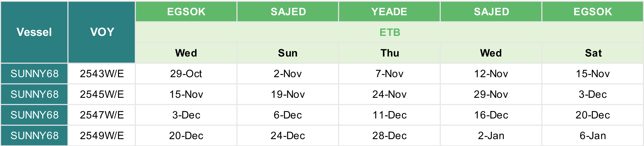The height and width of the screenshot is (146, 644).
Task: Click the 2-Jan date cell
Action: pyautogui.click(x=491, y=136)
